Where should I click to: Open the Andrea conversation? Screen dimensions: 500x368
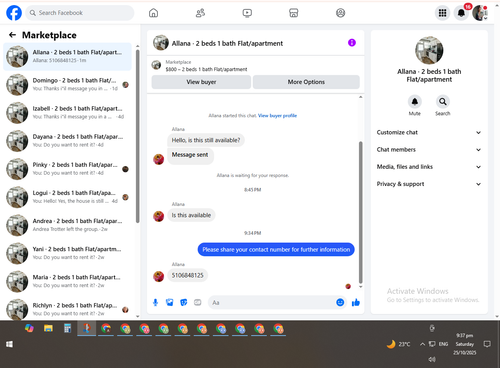[67, 225]
